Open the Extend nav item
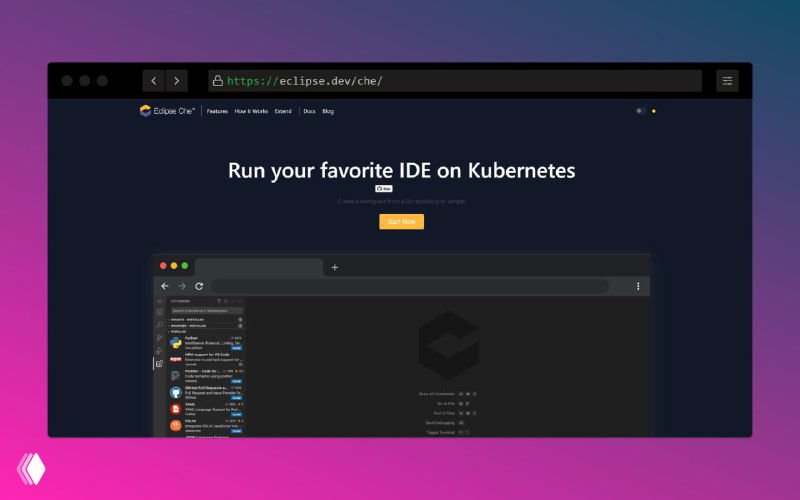This screenshot has width=800, height=500. [x=283, y=111]
